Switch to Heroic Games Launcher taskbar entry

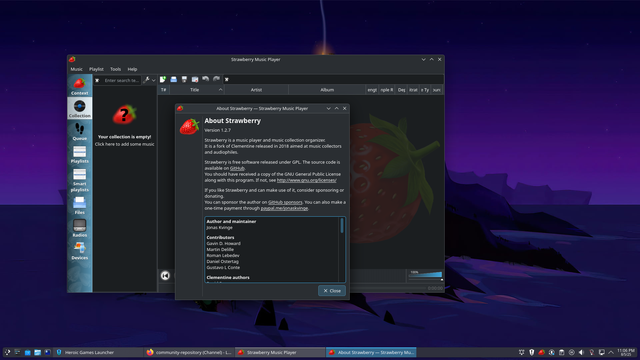click(98, 352)
